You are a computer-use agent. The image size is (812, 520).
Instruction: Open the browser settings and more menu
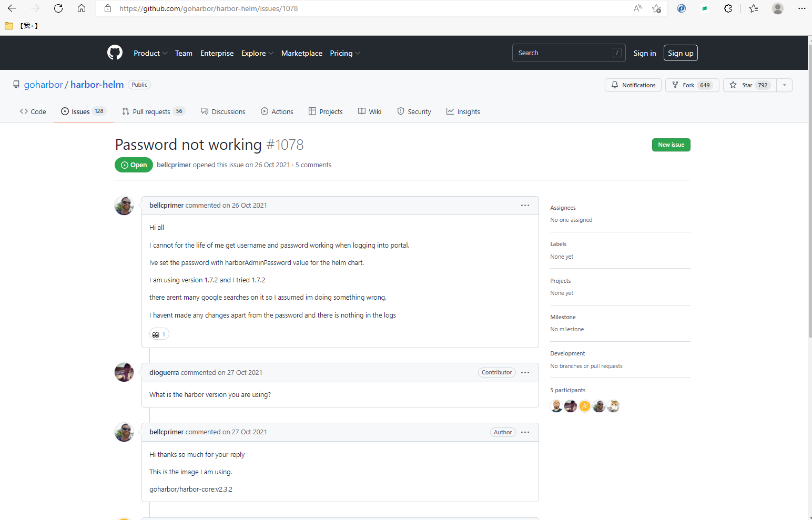pyautogui.click(x=801, y=8)
